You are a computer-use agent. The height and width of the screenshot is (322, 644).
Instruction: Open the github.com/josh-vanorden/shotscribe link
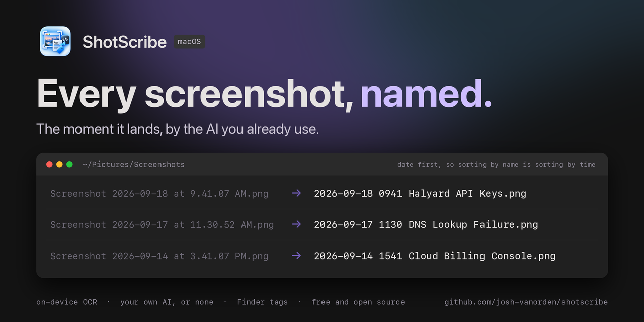click(x=526, y=302)
